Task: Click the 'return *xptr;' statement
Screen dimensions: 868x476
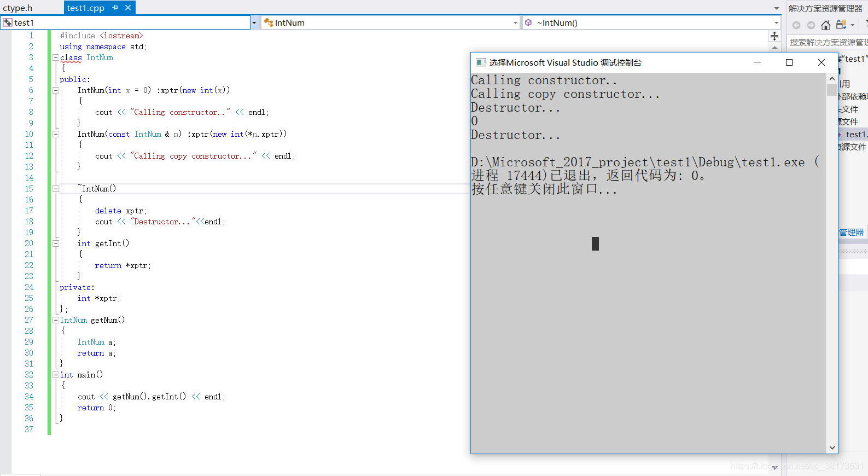Action: coord(123,265)
